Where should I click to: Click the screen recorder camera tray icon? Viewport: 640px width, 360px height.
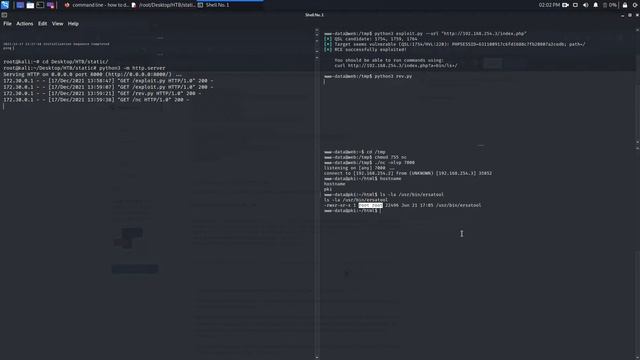[565, 5]
